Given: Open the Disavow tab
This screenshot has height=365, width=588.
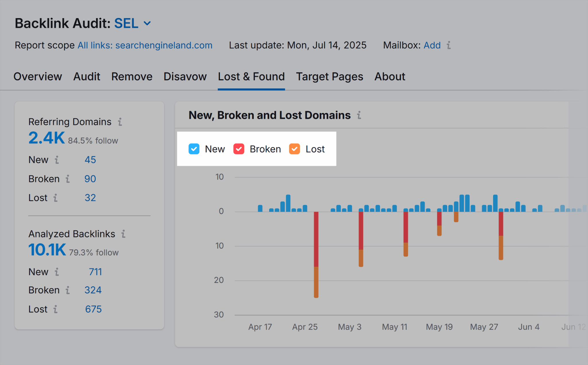Looking at the screenshot, I should pos(185,77).
